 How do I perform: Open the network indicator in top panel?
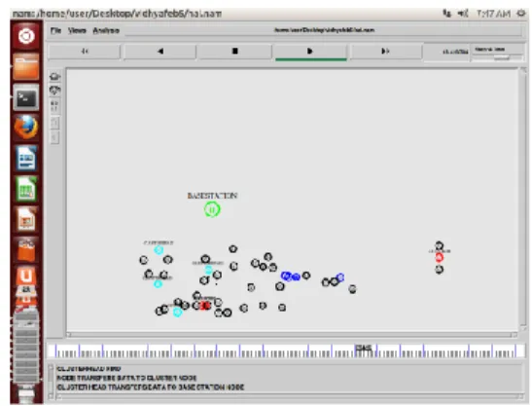(x=446, y=14)
